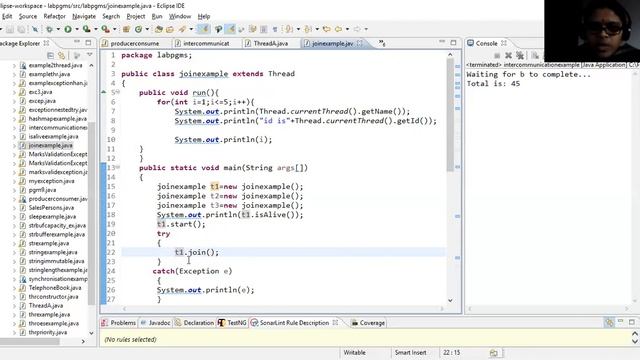Open the Refactor menu
The width and height of the screenshot is (640, 360).
[54, 16]
